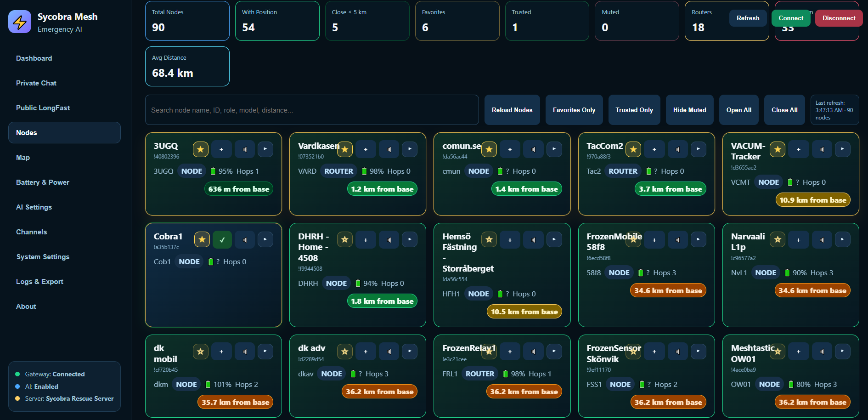Click the star on VACUM-Tracker card
Viewport: 868px width, 420px height.
coord(778,149)
